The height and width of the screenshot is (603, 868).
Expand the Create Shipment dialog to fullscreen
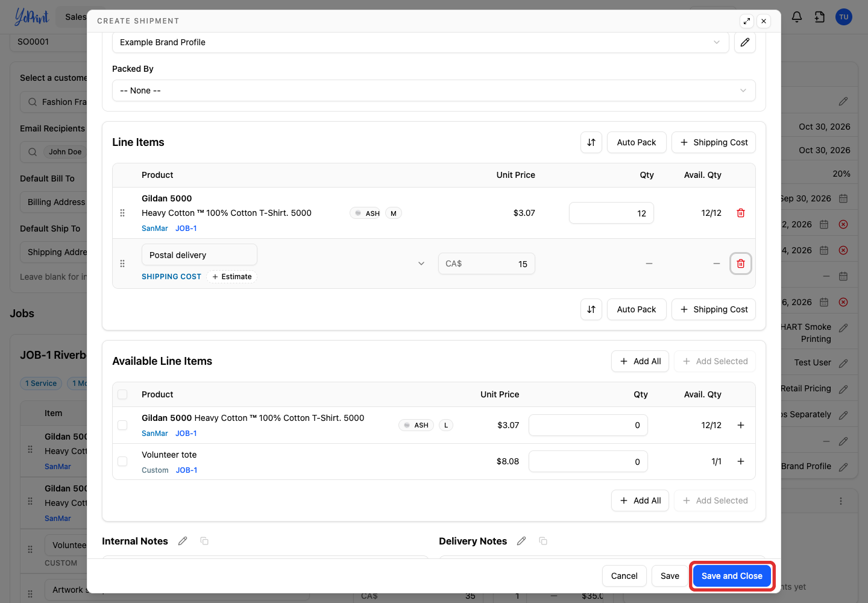click(x=747, y=21)
